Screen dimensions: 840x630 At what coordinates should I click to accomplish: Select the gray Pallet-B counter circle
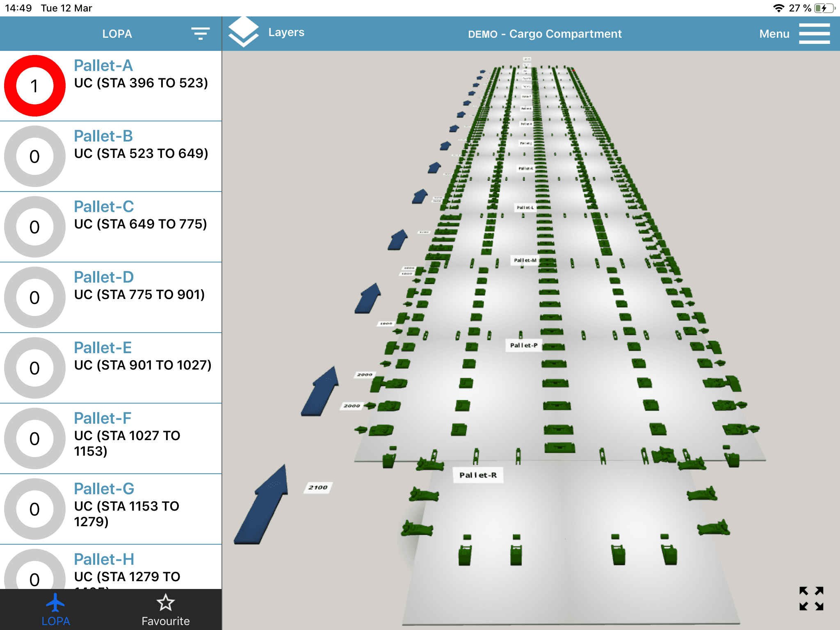click(35, 157)
